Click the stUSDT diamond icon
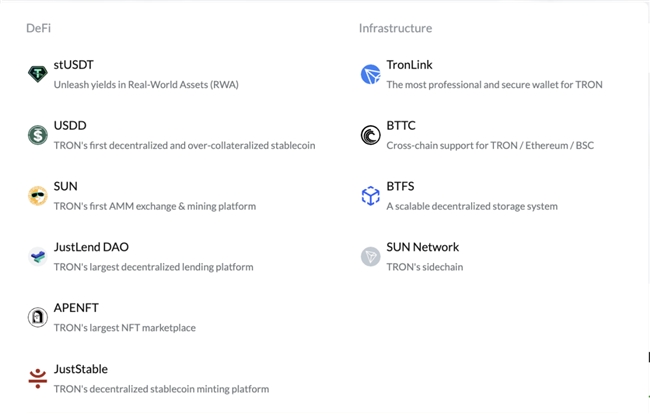The image size is (650, 414). [x=38, y=74]
